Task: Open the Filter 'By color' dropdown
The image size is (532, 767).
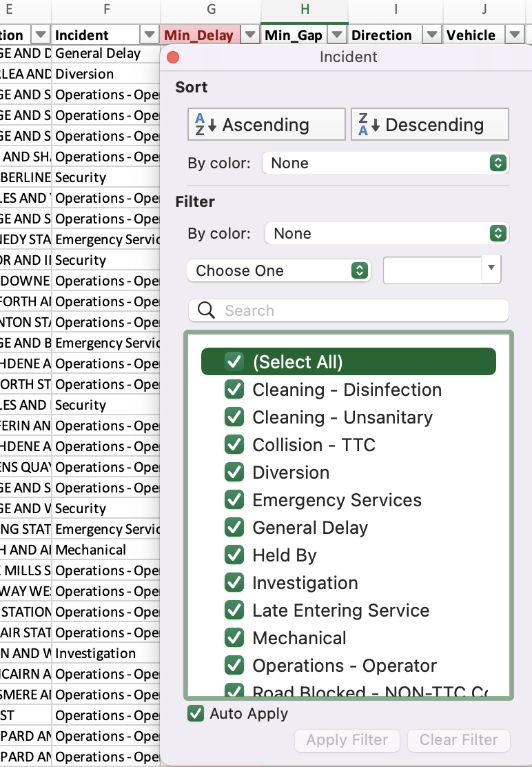Action: (498, 233)
